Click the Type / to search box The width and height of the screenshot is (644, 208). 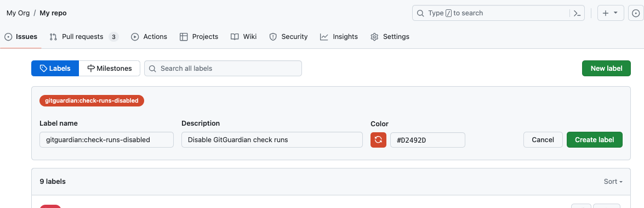pos(498,13)
